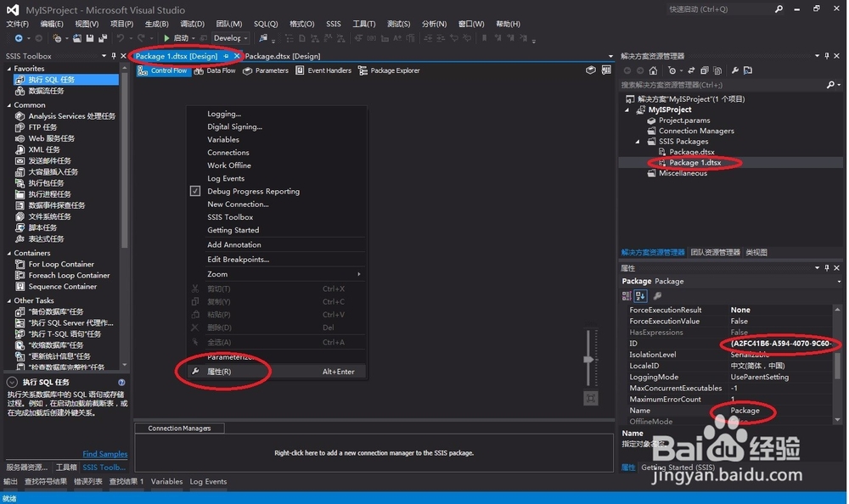This screenshot has height=504, width=849.
Task: Click the Undo arrow icon
Action: coord(121,38)
